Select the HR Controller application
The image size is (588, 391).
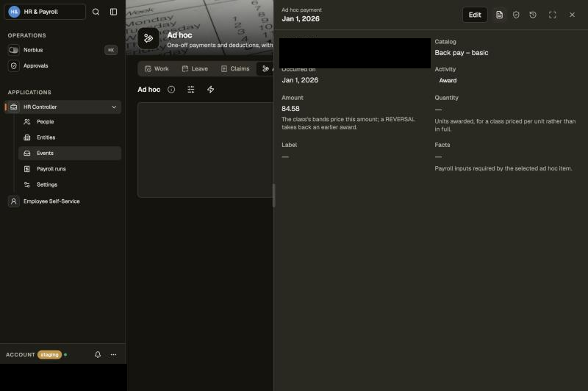[62, 107]
